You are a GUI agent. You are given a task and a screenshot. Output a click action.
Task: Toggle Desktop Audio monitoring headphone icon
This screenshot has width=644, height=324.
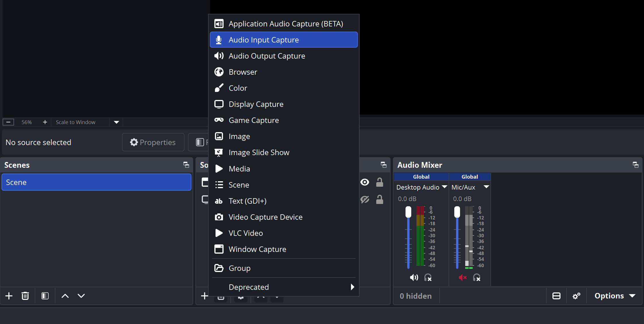tap(428, 277)
